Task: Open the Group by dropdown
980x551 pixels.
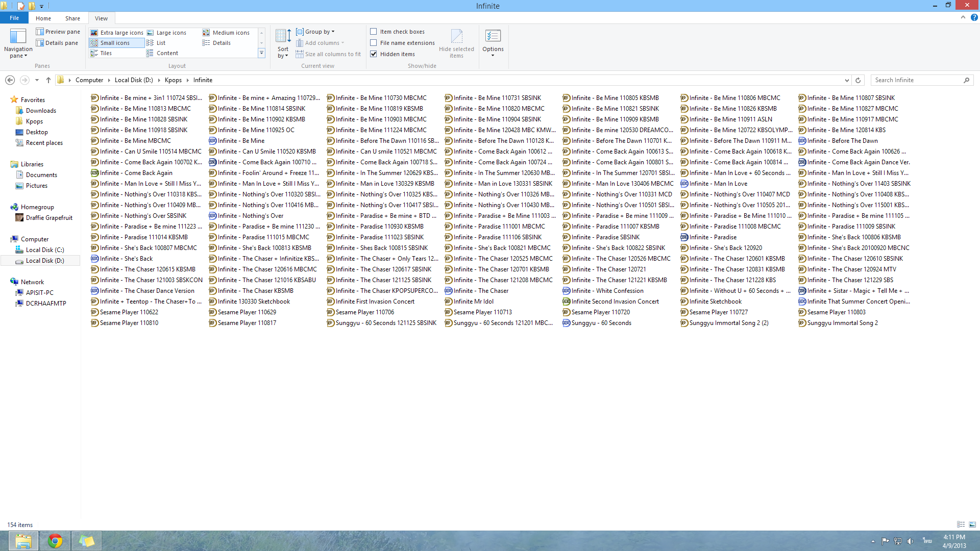Action: click(x=316, y=32)
